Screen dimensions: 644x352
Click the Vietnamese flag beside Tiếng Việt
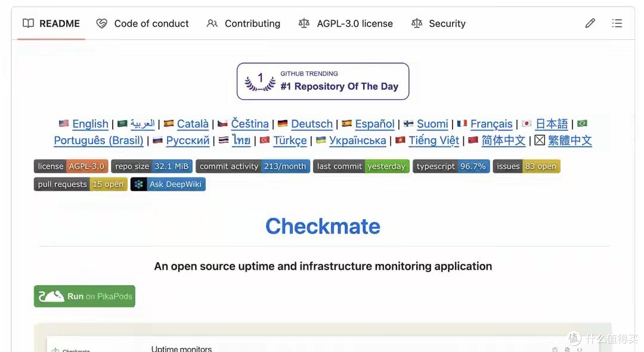[x=400, y=140]
